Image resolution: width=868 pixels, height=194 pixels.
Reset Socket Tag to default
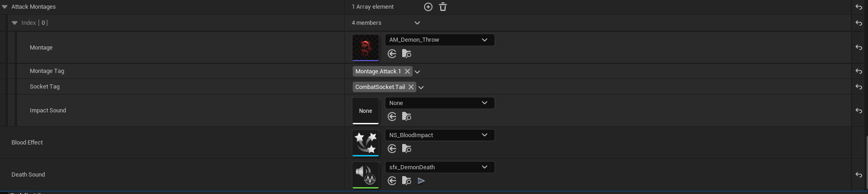[859, 87]
